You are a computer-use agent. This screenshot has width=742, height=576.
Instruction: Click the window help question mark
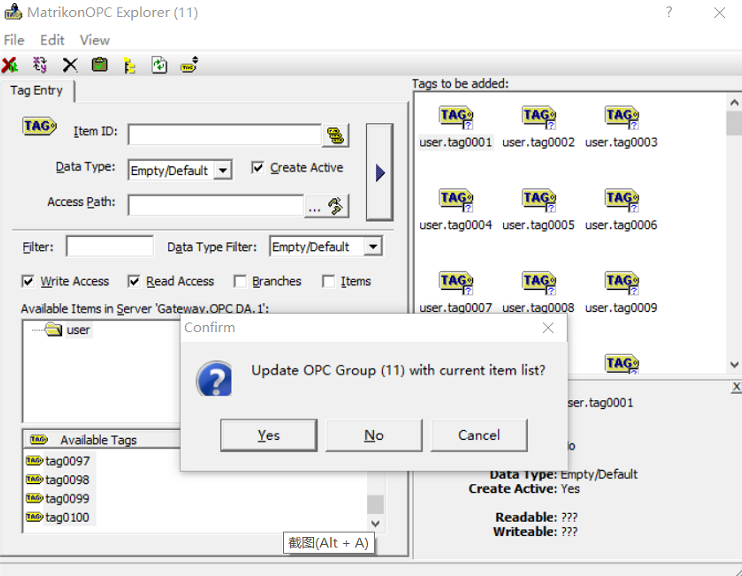coord(669,12)
